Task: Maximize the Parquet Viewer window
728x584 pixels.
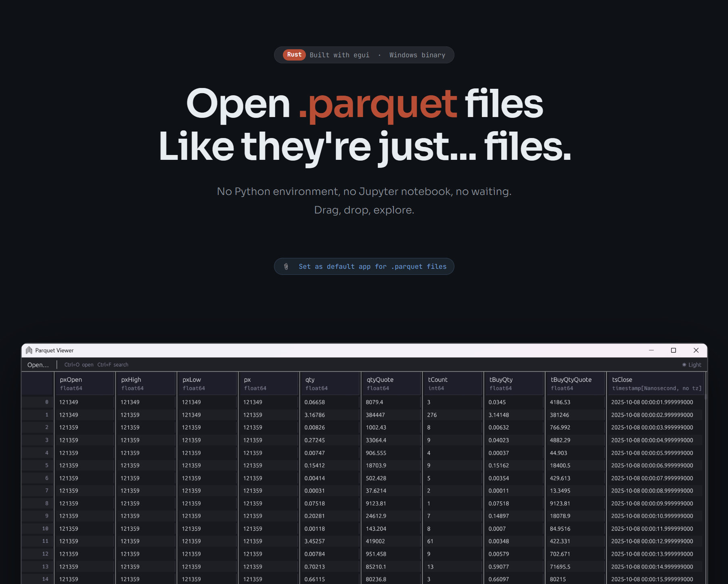Action: click(x=674, y=350)
